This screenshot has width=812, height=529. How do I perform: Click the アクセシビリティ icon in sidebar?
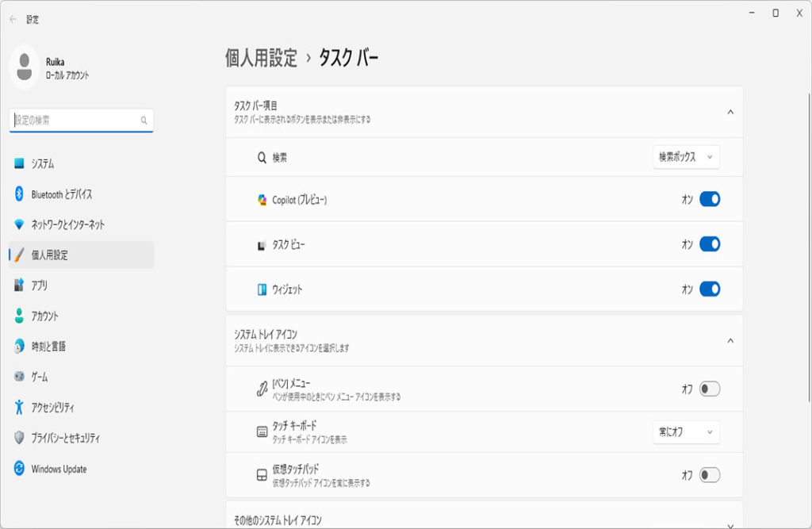(x=19, y=408)
